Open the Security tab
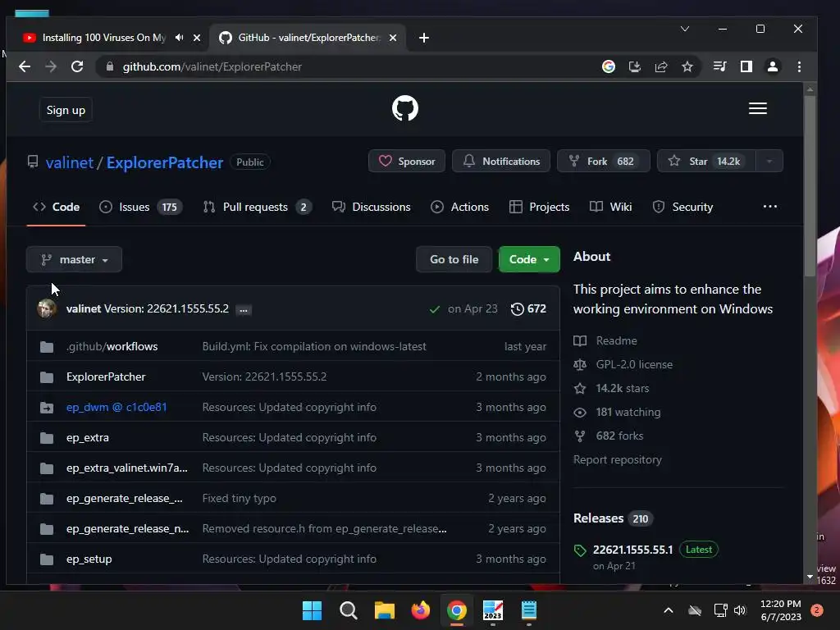Viewport: 840px width, 630px height. click(683, 207)
